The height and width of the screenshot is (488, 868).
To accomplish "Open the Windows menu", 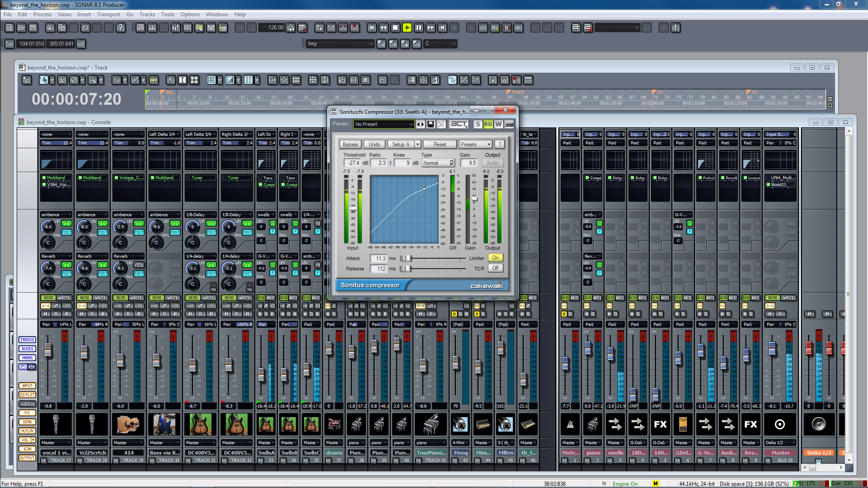I will pyautogui.click(x=217, y=14).
